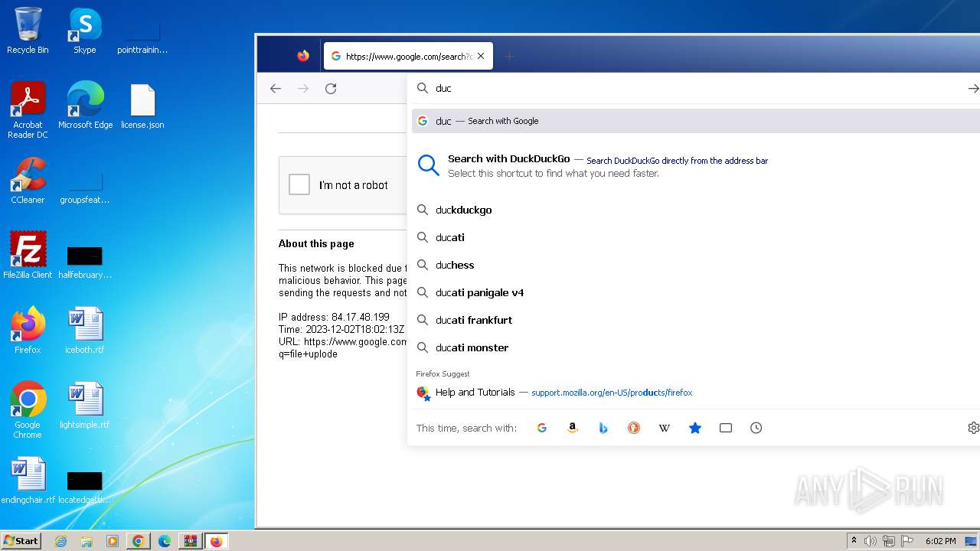Choose the ducati suggestion
The height and width of the screenshot is (551, 980).
[696, 237]
